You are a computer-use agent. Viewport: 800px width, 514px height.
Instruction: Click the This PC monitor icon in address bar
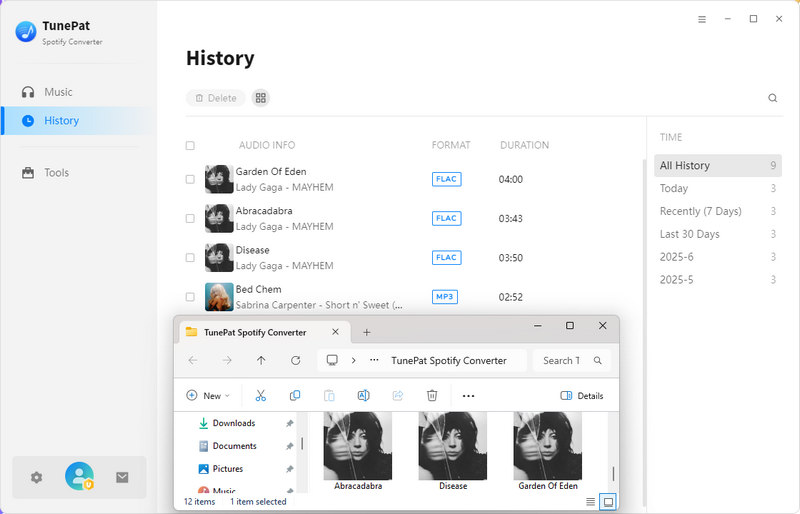click(x=332, y=360)
